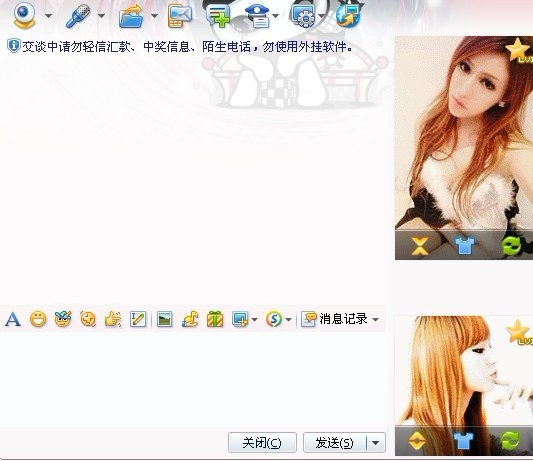Start a video call with webcam icon

[x=25, y=15]
